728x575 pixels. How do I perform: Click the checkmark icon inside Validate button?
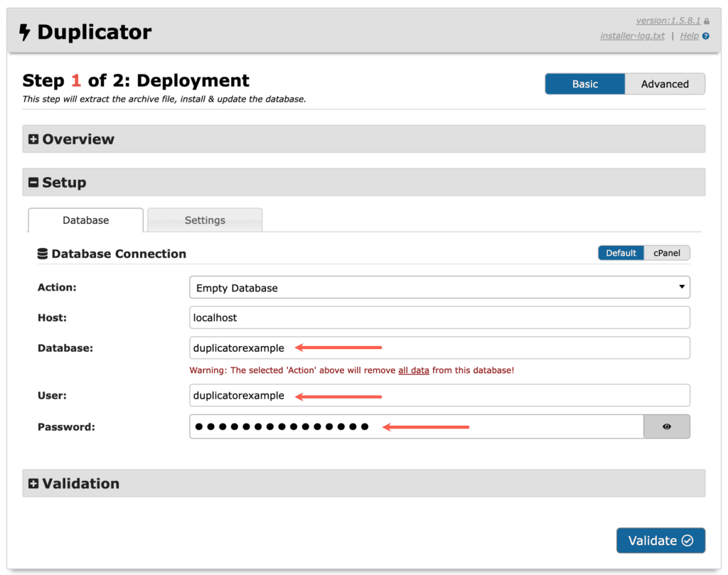[685, 540]
